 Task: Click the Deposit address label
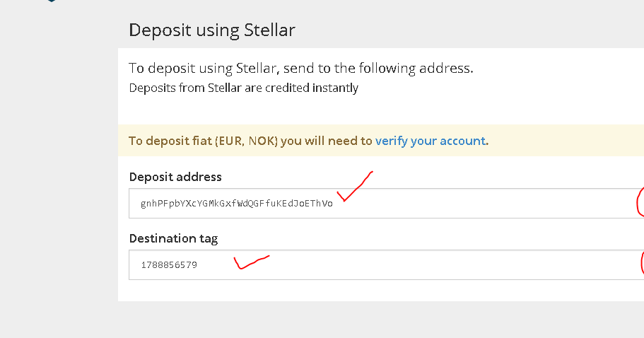[x=175, y=177]
